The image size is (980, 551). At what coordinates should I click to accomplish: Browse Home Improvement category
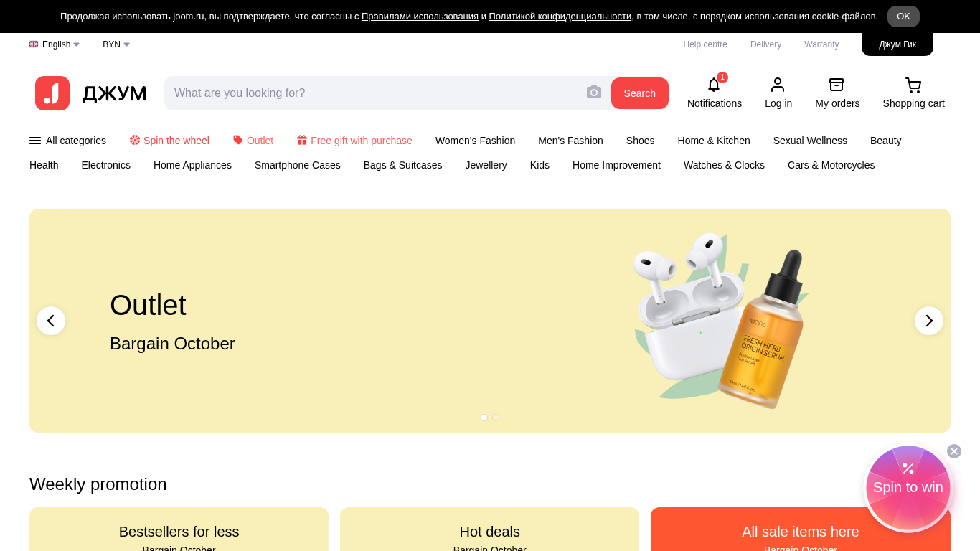[616, 165]
